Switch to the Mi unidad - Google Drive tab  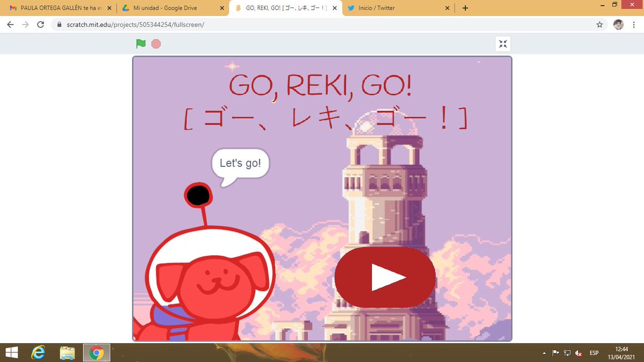pos(172,8)
